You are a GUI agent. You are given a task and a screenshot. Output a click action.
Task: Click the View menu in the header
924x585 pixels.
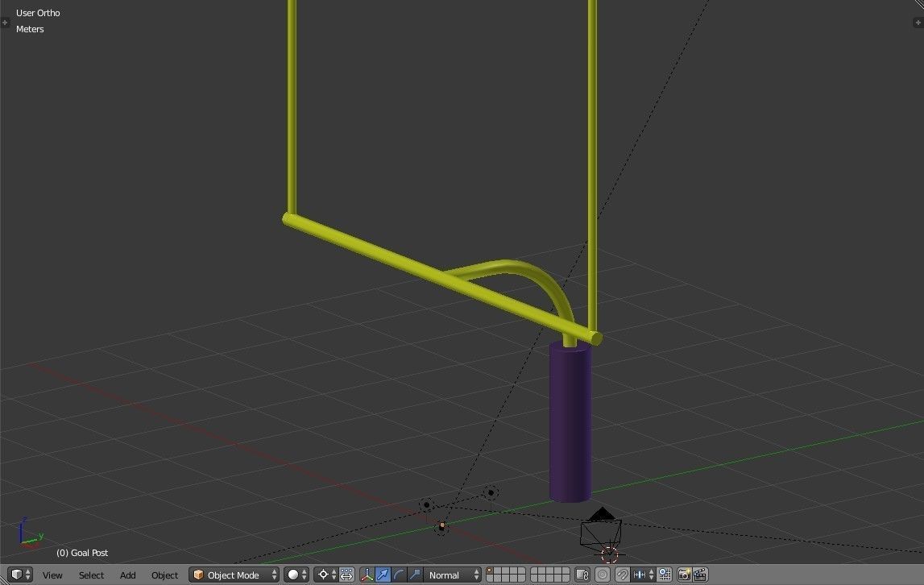click(x=52, y=575)
